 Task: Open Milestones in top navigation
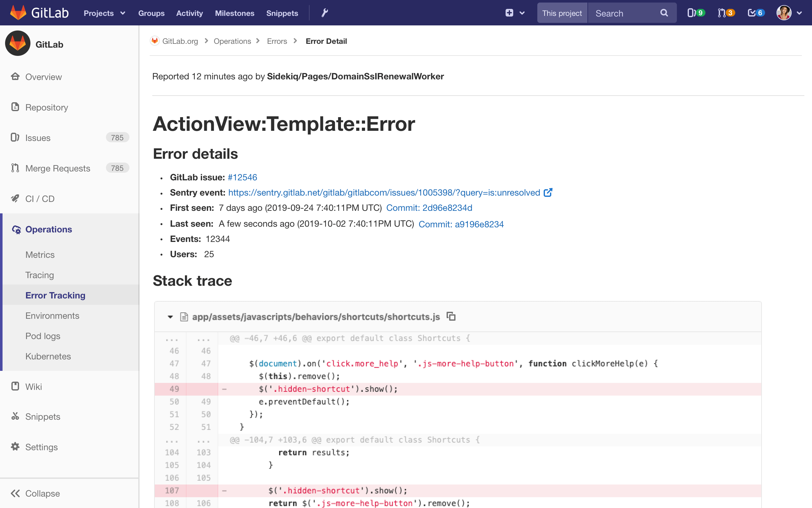tap(234, 13)
